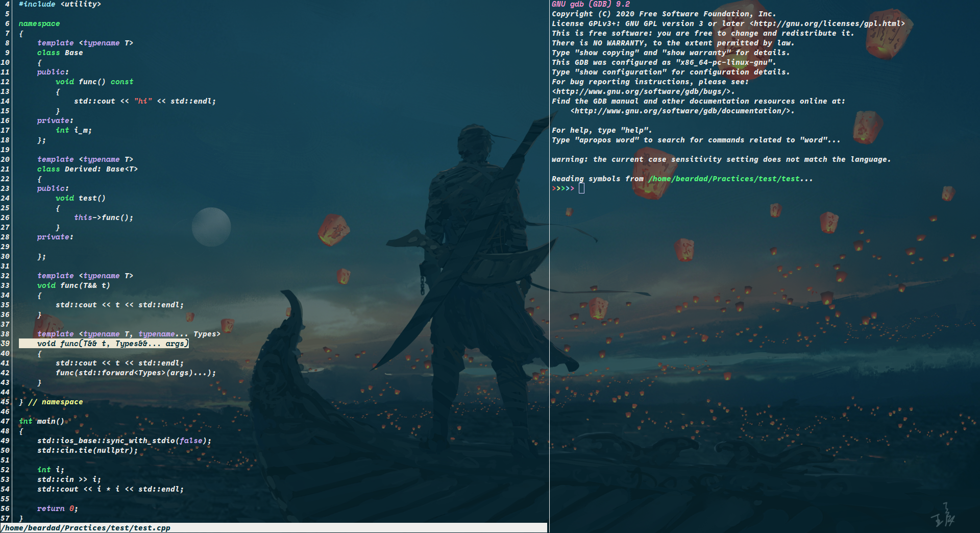
Task: Click line number 39 in gutter
Action: [x=5, y=344]
